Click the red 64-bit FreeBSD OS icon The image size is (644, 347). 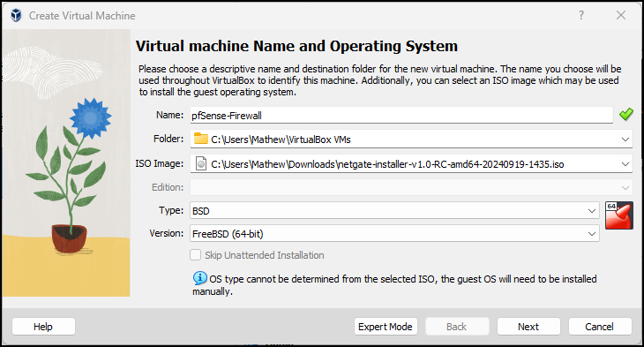[x=619, y=215]
